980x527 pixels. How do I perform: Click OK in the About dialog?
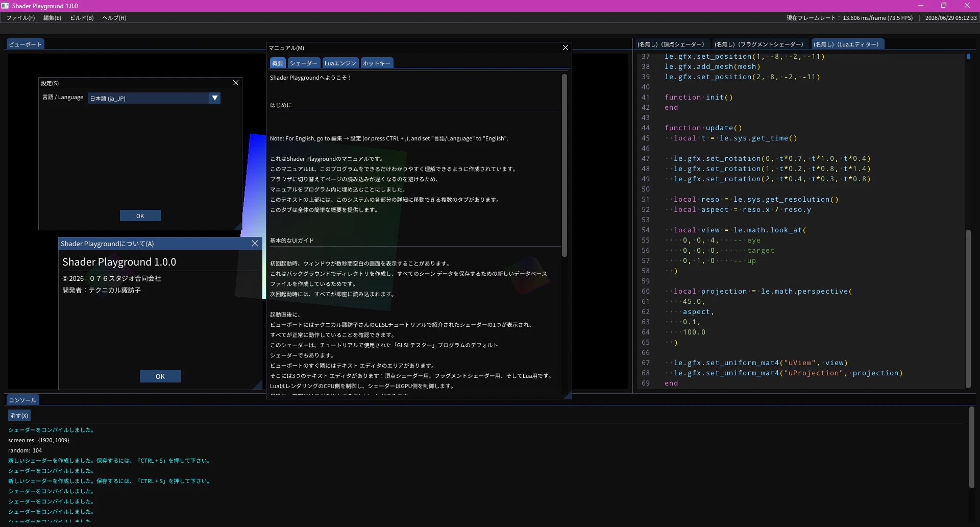tap(160, 376)
